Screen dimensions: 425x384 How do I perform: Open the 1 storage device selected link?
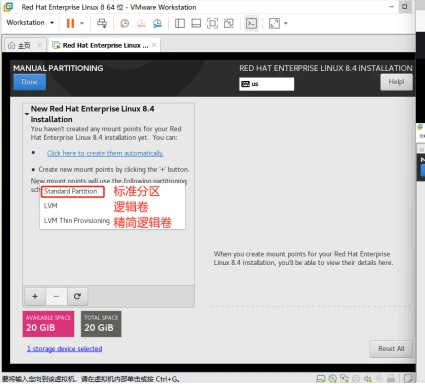coord(65,349)
